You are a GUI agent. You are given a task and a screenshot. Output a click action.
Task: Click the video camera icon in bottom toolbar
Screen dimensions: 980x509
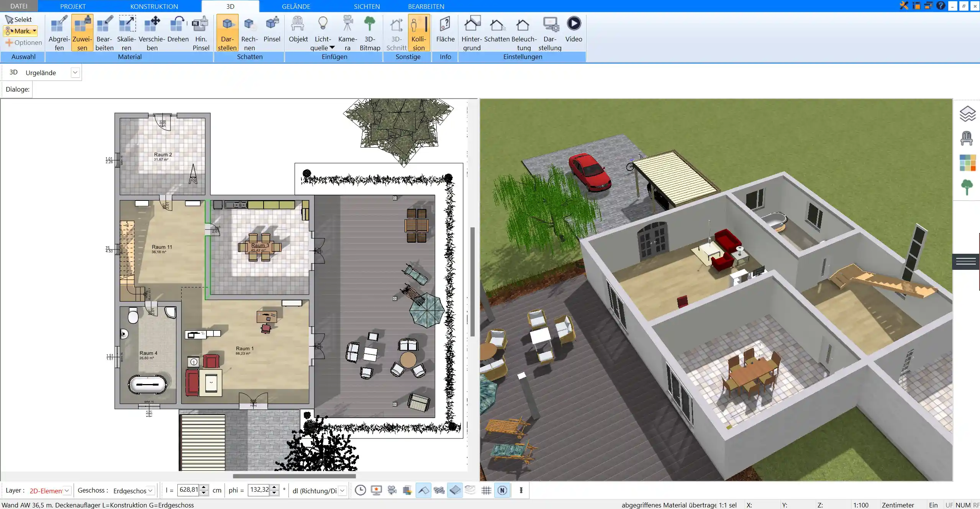392,490
